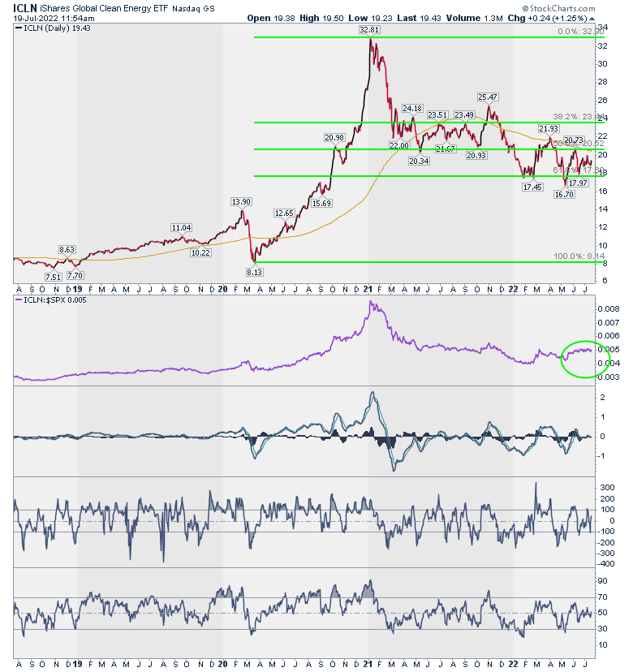Image resolution: width=633 pixels, height=672 pixels.
Task: Click the 20.34 price label
Action: [x=419, y=162]
